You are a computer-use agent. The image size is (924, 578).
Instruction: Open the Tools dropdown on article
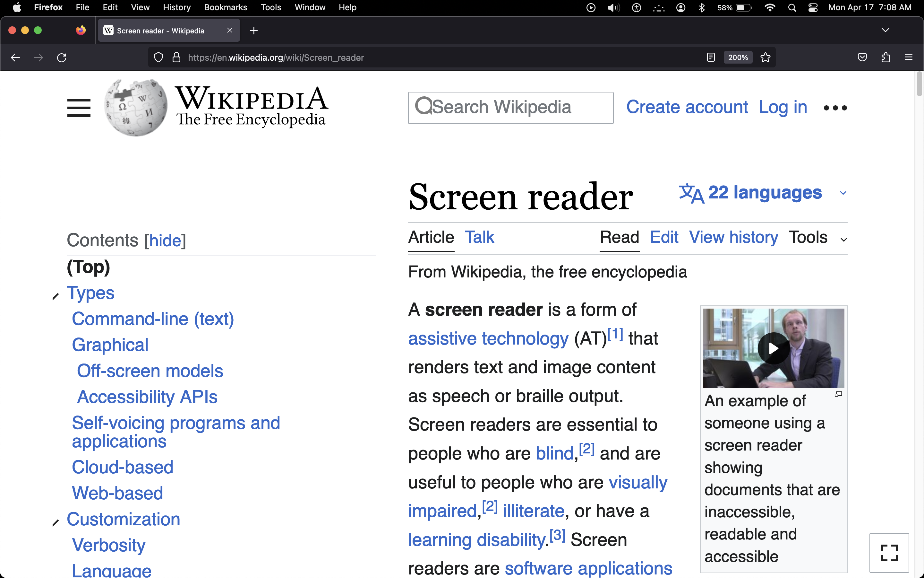pyautogui.click(x=818, y=237)
